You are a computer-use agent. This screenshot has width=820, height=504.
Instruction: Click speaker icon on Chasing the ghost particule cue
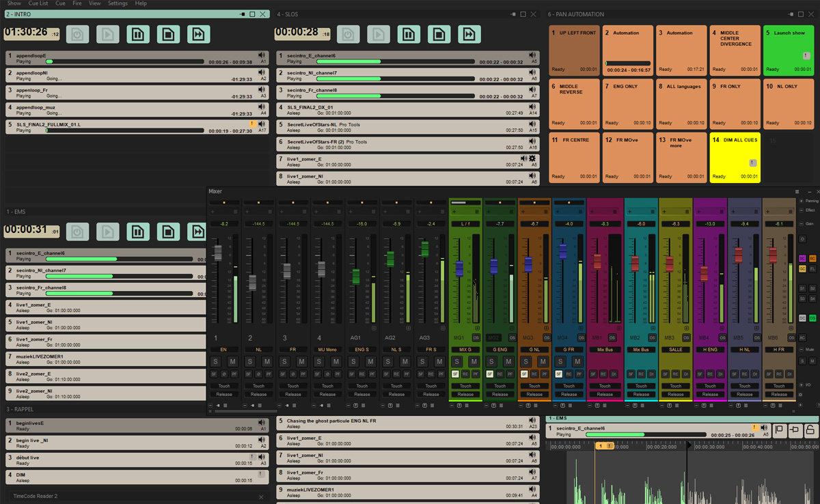[x=532, y=421]
